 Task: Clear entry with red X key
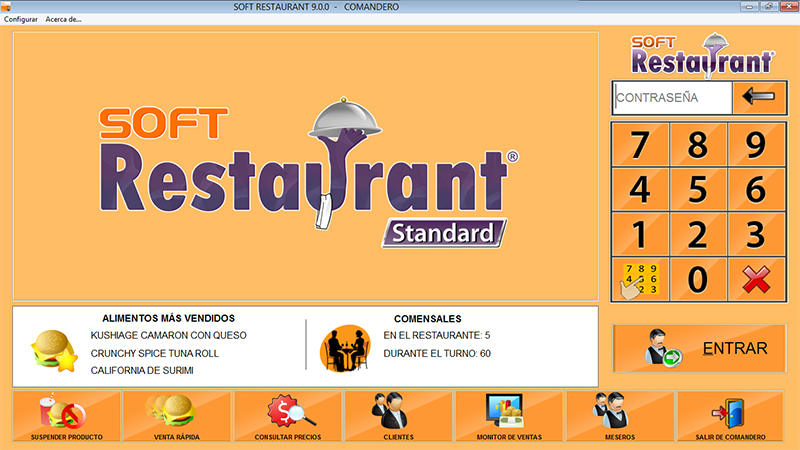[756, 279]
